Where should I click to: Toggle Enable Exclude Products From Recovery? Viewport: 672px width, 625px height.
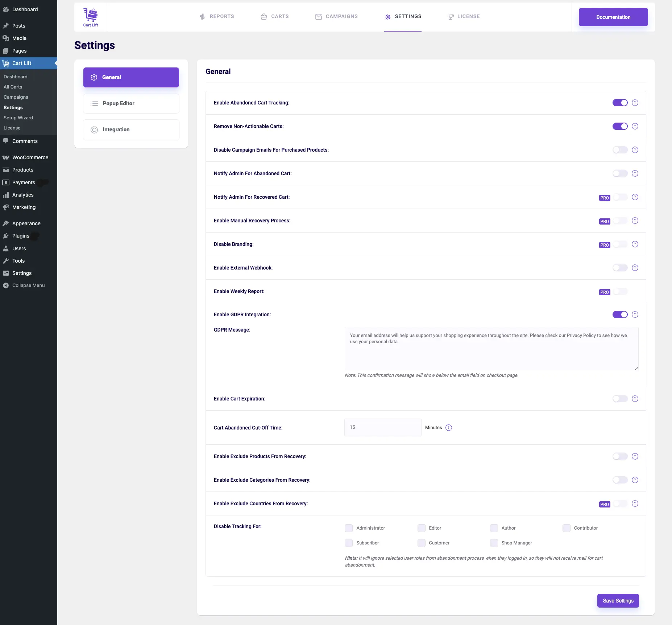point(620,456)
